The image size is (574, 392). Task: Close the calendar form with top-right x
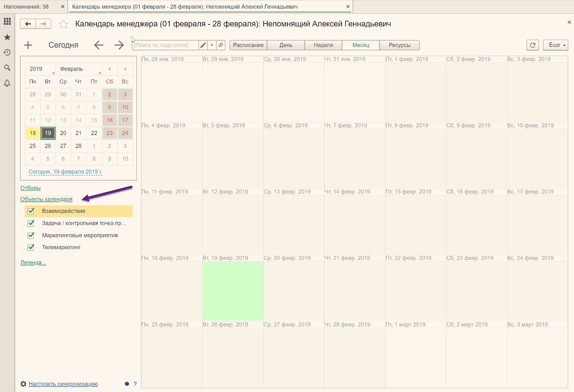pos(569,22)
